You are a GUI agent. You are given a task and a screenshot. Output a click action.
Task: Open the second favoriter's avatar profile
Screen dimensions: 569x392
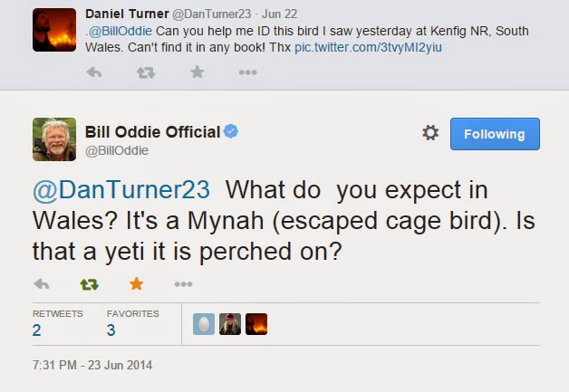(x=230, y=324)
